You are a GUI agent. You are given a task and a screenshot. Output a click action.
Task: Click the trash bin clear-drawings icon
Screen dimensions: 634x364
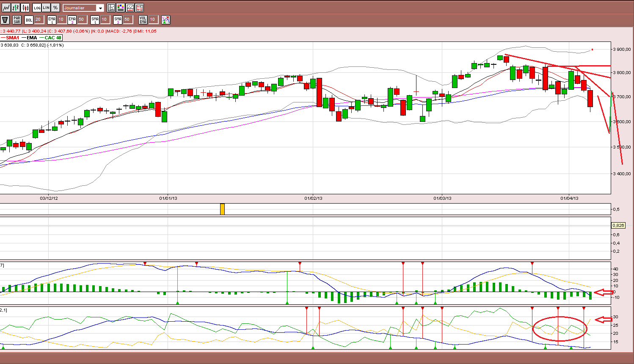pyautogui.click(x=5, y=19)
